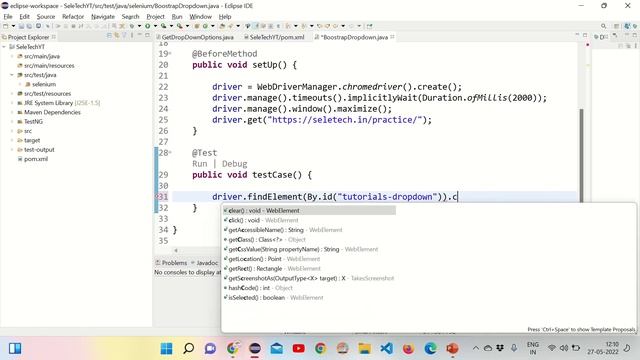Click the Run code lens above testCase

click(x=200, y=164)
